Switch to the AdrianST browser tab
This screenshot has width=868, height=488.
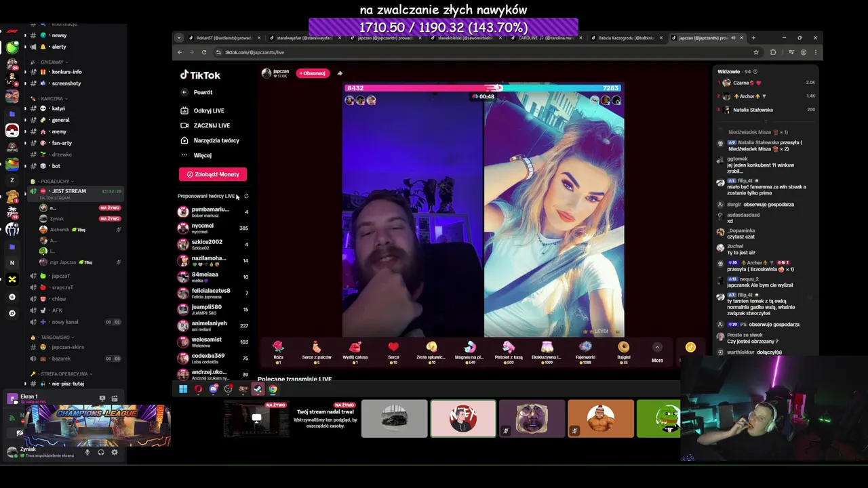222,38
